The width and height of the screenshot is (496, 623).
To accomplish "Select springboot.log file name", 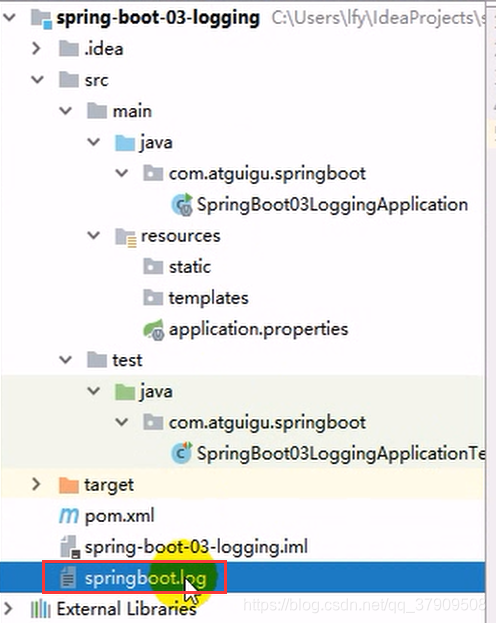I will tap(145, 579).
